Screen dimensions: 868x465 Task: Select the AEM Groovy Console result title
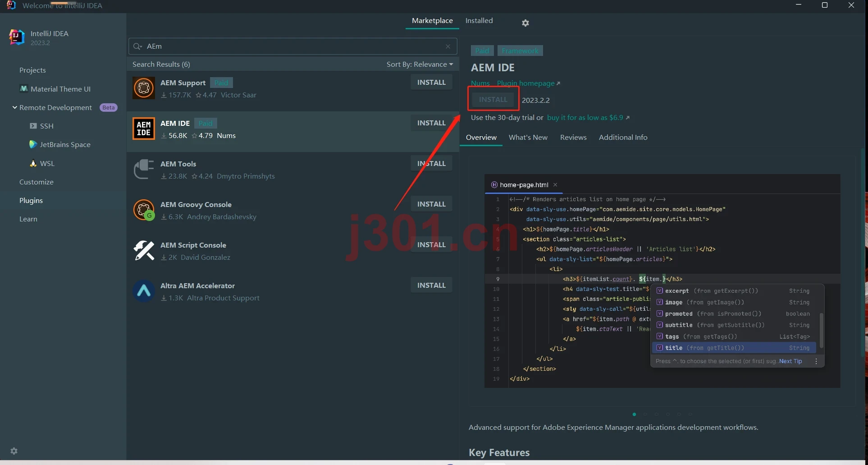click(196, 204)
